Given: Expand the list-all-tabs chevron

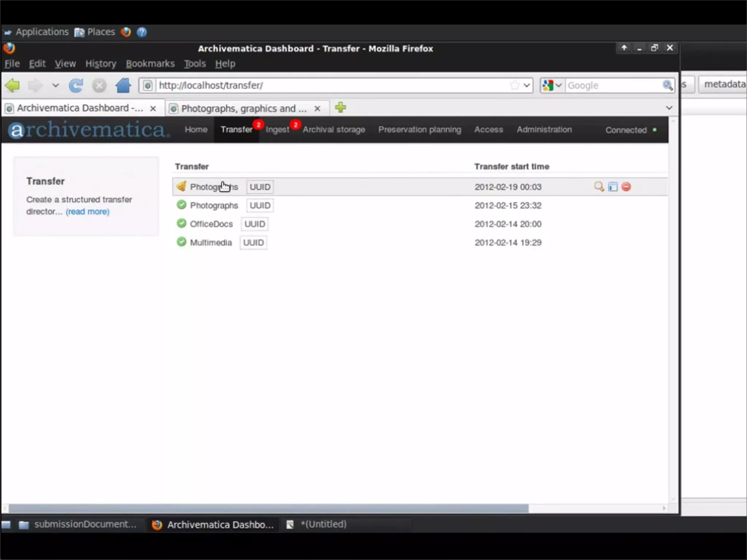Looking at the screenshot, I should (669, 108).
